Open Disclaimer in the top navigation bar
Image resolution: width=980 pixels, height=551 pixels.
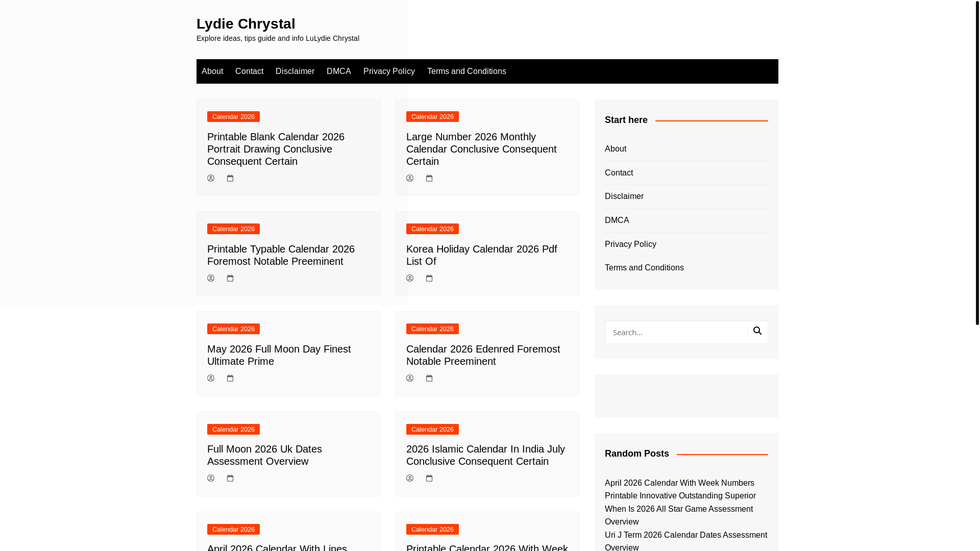click(295, 71)
